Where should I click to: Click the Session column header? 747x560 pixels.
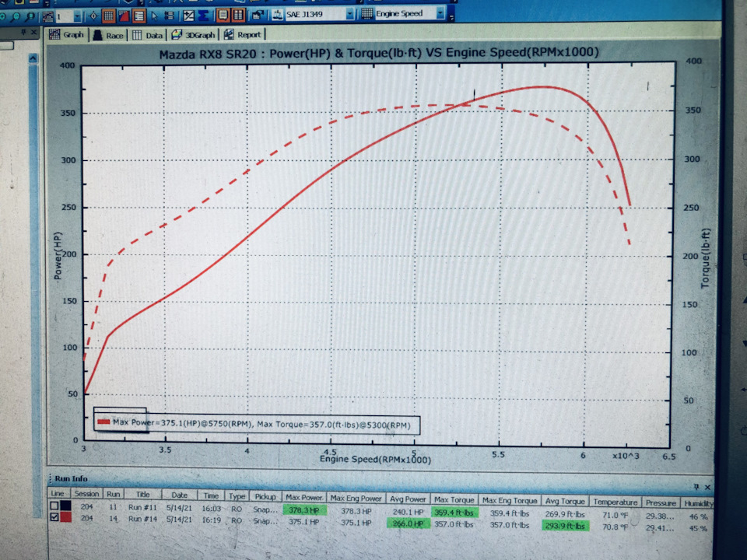click(86, 494)
